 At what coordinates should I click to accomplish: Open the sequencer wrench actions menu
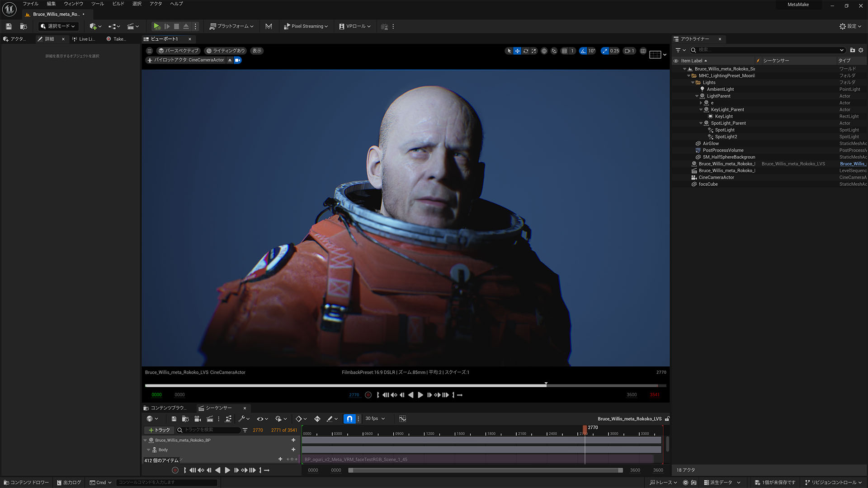tap(244, 419)
